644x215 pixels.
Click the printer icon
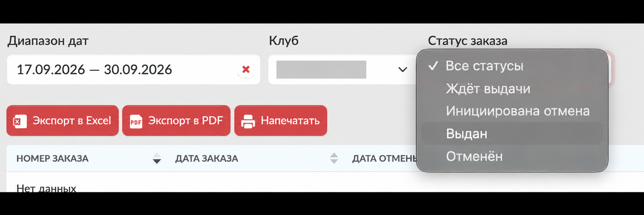tap(248, 121)
